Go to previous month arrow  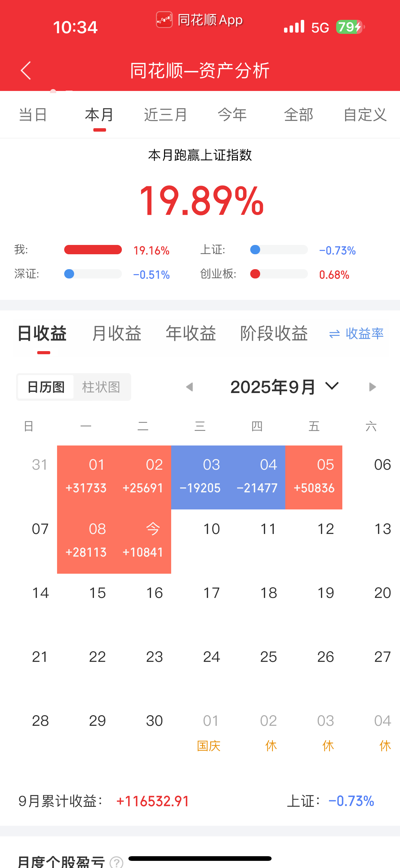point(189,387)
